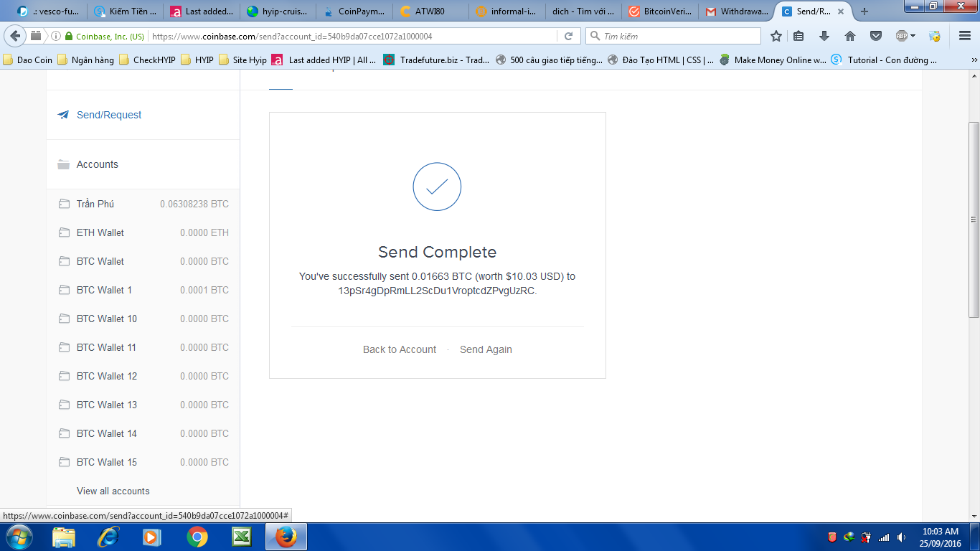The image size is (980, 551).
Task: Open the BTC Wallet 13 account
Action: tap(143, 405)
